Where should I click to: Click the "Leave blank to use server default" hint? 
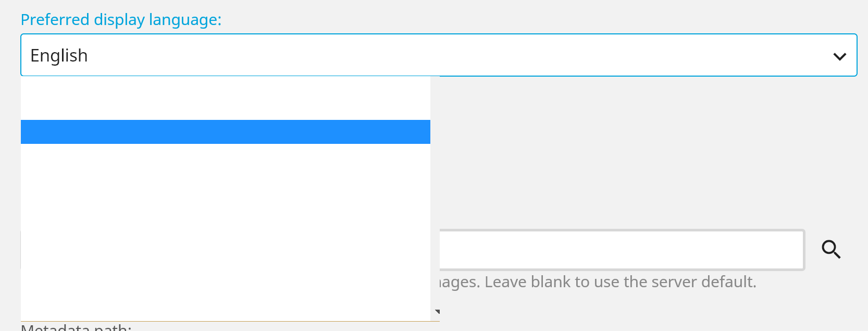click(620, 282)
